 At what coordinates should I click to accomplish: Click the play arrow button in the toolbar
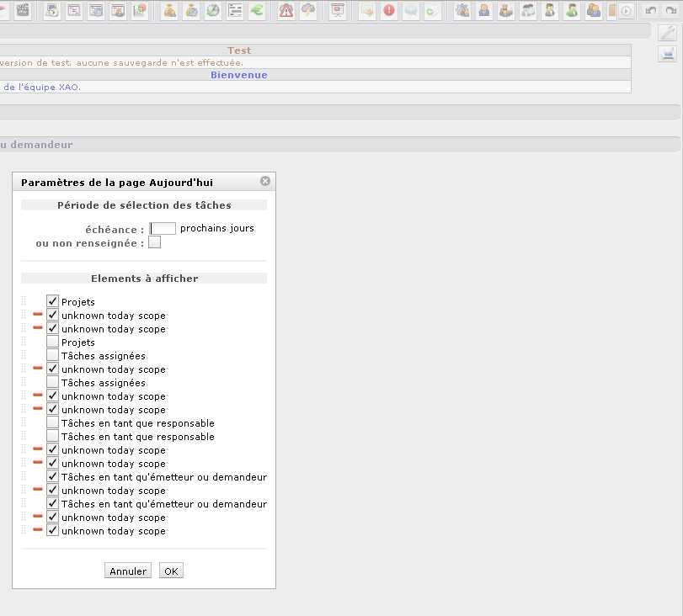pyautogui.click(x=627, y=11)
